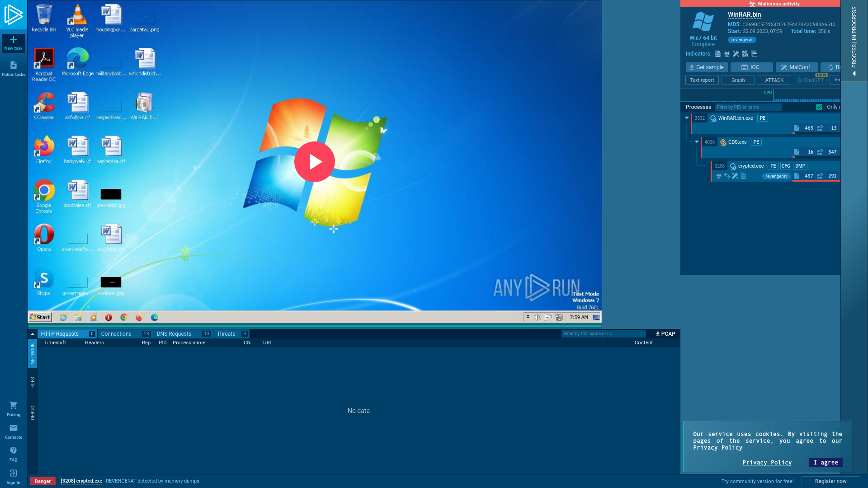Click the revengerat tag under WinRAR.bin
This screenshot has height=488, width=868.
(742, 40)
